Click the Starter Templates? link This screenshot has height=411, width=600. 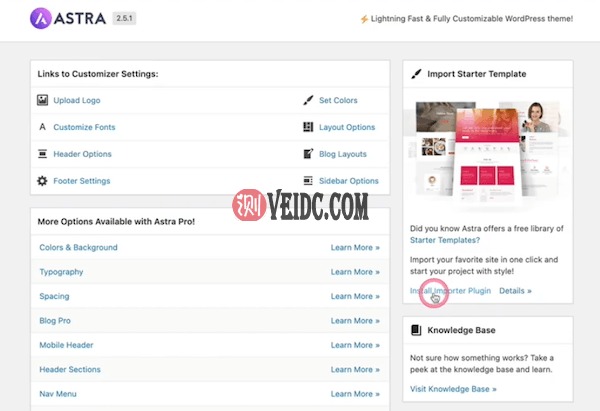click(x=445, y=240)
